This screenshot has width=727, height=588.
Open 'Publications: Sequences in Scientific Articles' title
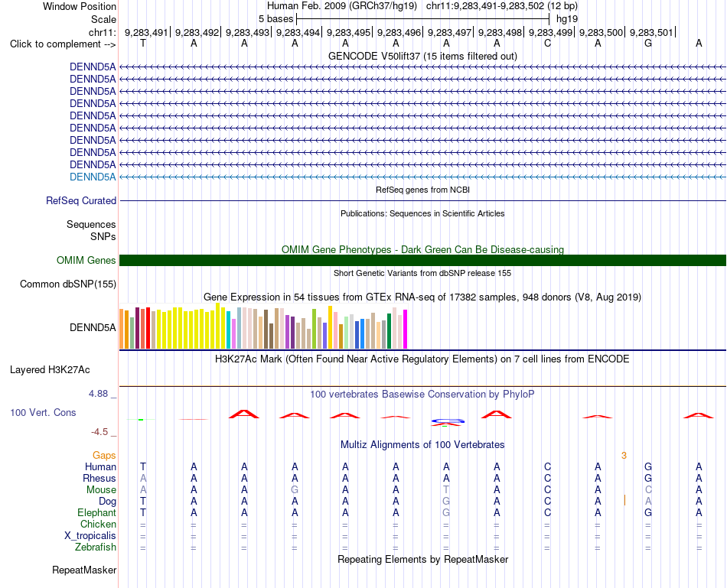[422, 213]
